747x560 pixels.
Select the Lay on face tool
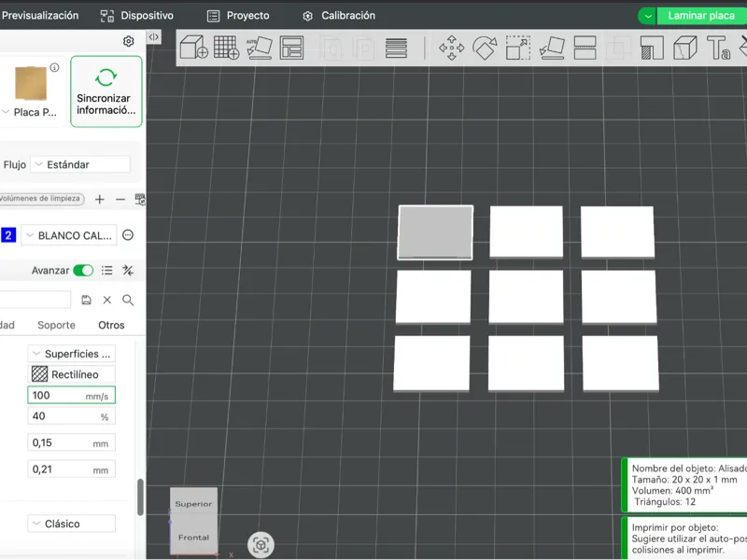pos(552,48)
